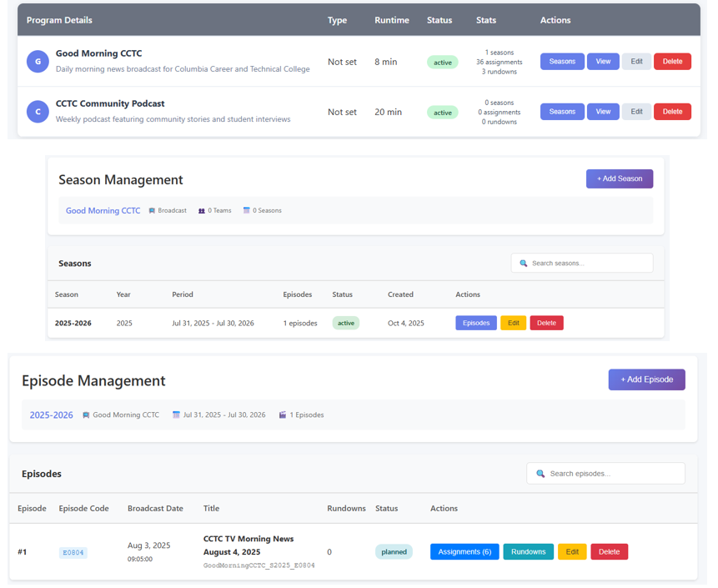Click the calendar icon beside 0 Seasons

(247, 211)
